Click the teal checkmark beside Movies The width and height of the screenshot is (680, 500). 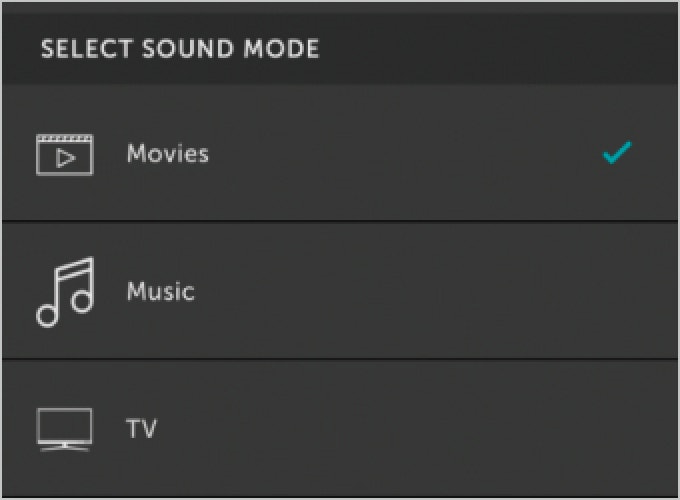[618, 153]
